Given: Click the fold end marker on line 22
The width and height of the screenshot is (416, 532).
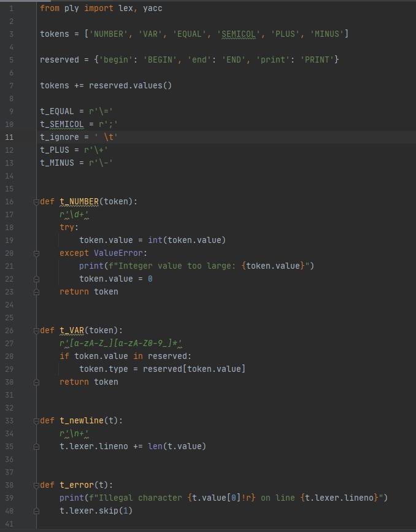Looking at the screenshot, I should [x=36, y=279].
